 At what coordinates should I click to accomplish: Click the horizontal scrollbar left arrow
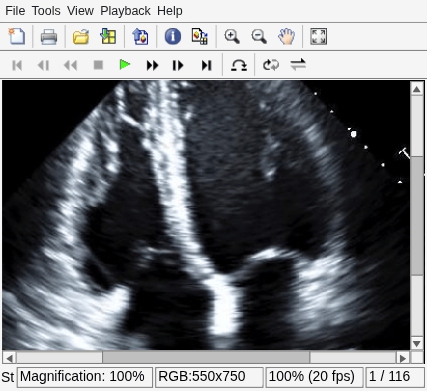(x=9, y=358)
